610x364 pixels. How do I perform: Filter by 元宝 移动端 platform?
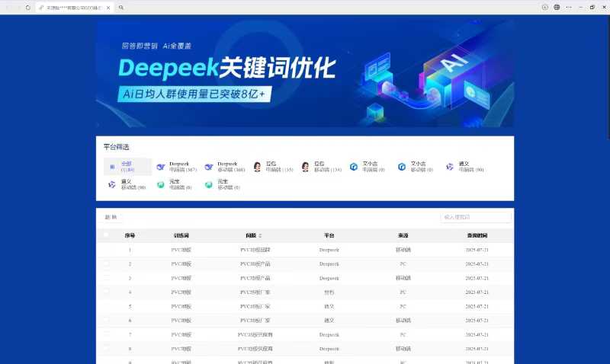point(223,184)
